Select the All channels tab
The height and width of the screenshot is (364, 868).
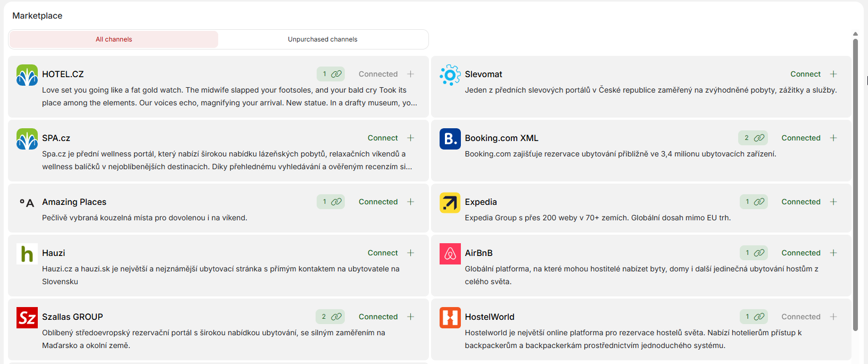coord(114,39)
